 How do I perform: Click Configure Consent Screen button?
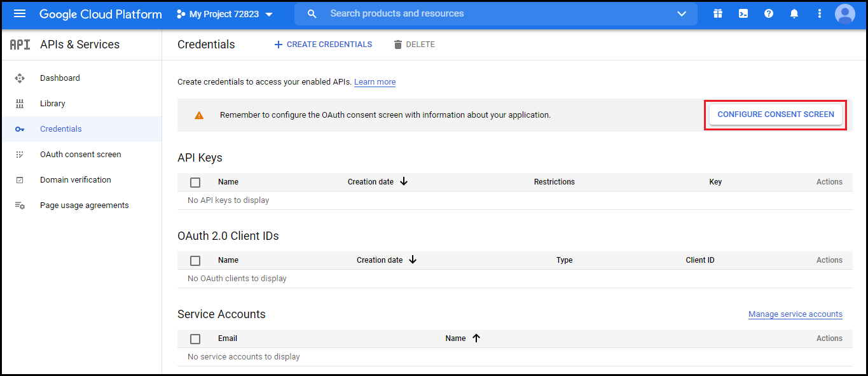776,115
